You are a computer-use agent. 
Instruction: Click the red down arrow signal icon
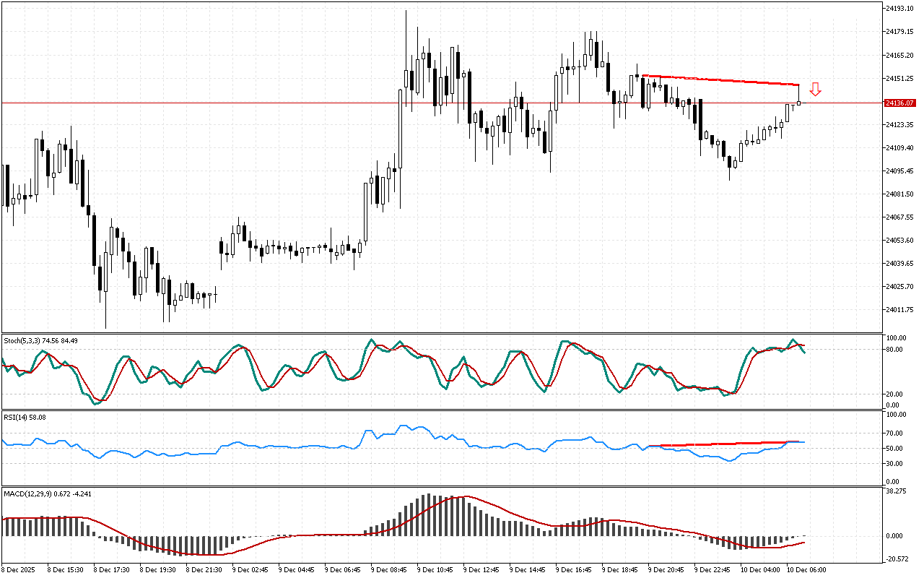[815, 90]
